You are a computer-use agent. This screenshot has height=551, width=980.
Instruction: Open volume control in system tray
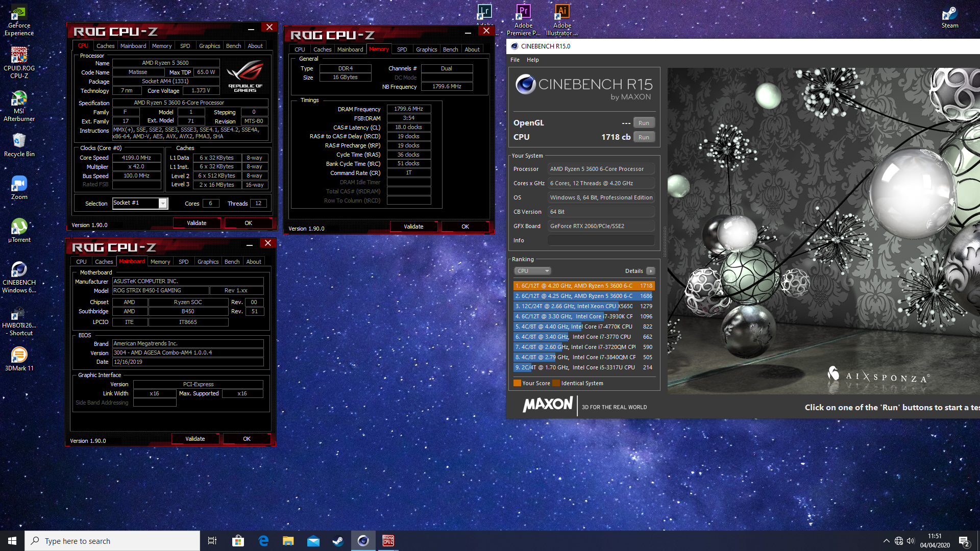click(x=911, y=541)
